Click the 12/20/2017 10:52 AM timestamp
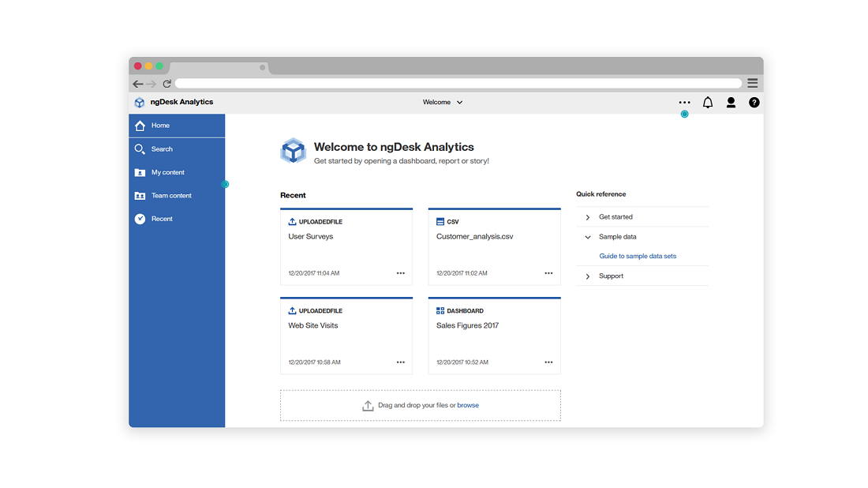This screenshot has width=868, height=488. (462, 362)
